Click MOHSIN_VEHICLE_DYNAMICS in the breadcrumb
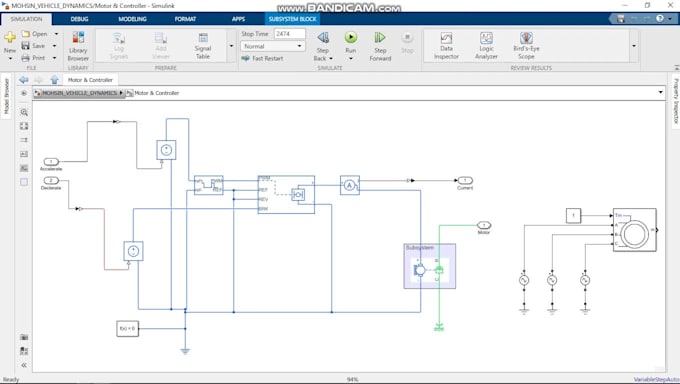This screenshot has width=680, height=384. click(x=79, y=93)
